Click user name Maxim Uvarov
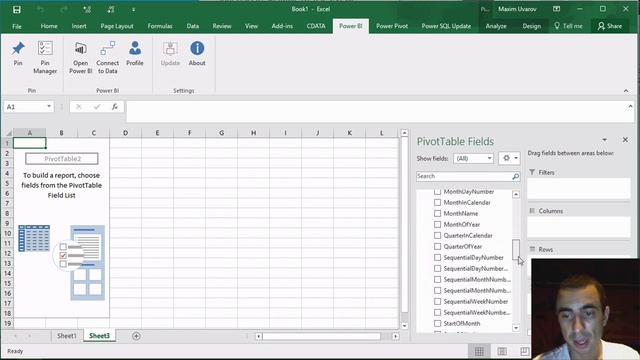640x360 pixels. pyautogui.click(x=517, y=9)
